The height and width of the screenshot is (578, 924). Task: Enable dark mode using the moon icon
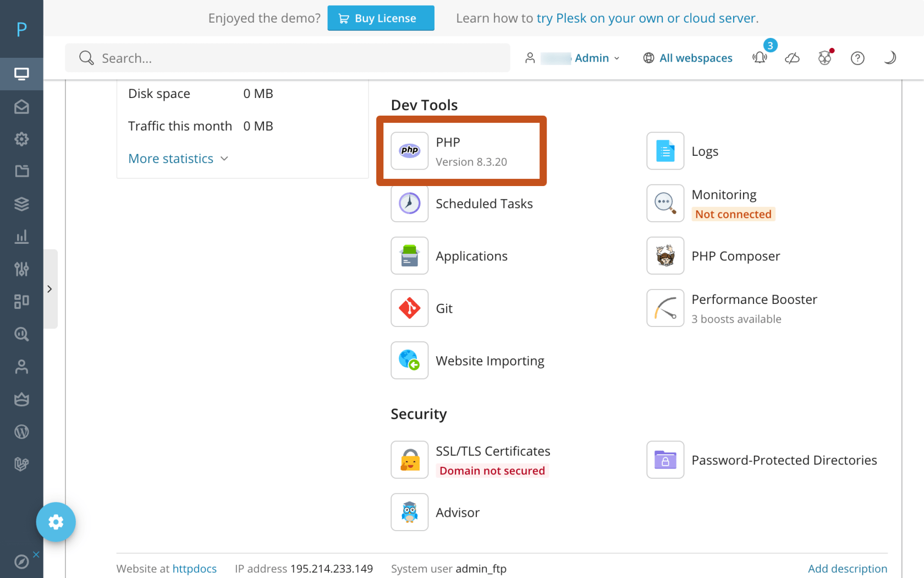tap(890, 58)
